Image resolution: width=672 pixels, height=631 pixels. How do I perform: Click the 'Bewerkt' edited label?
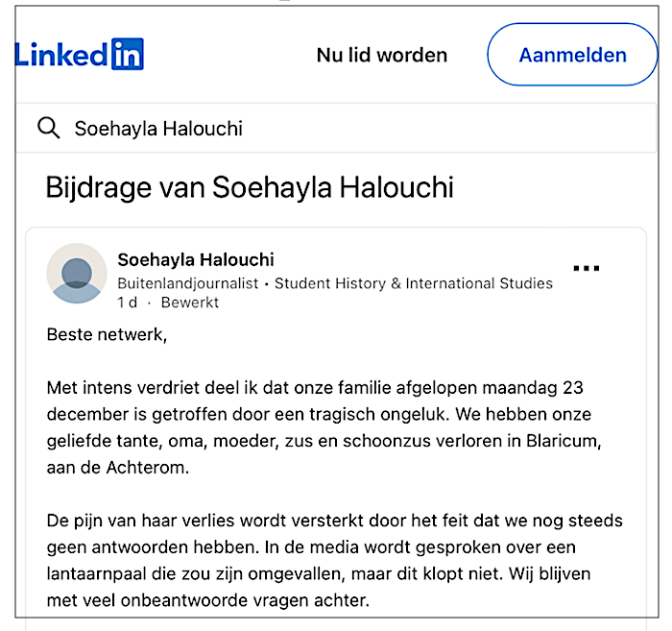point(189,303)
